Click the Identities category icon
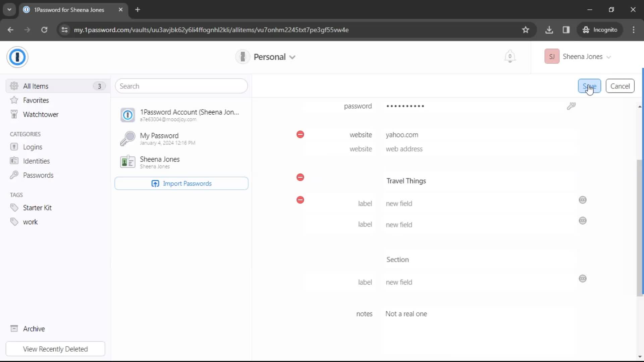The width and height of the screenshot is (644, 362). (14, 161)
